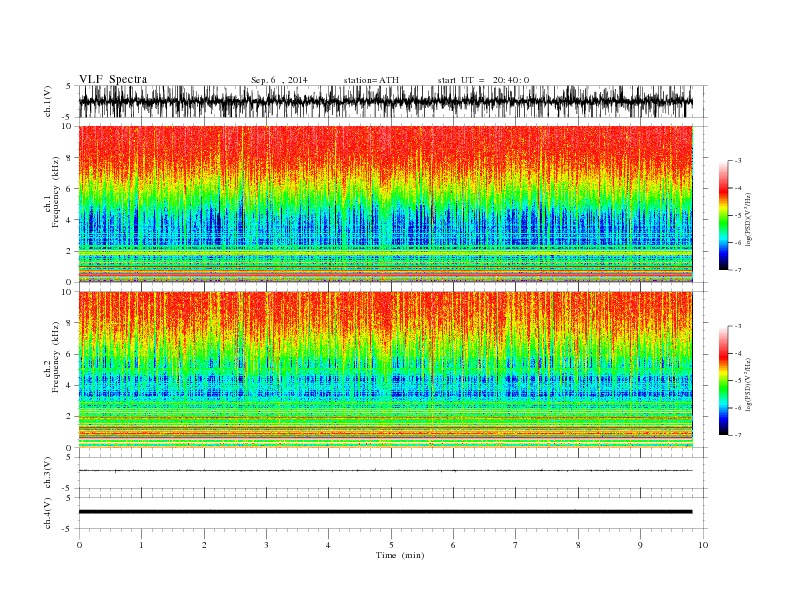Click the "-7" value on ch.2 colorbar

click(737, 435)
